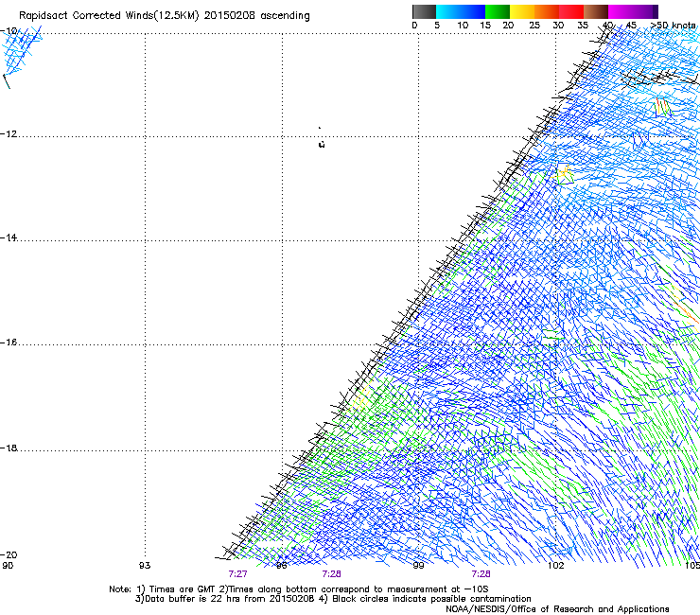The image size is (700, 615).
Task: Click the small island marker near -12 latitude
Action: click(322, 144)
